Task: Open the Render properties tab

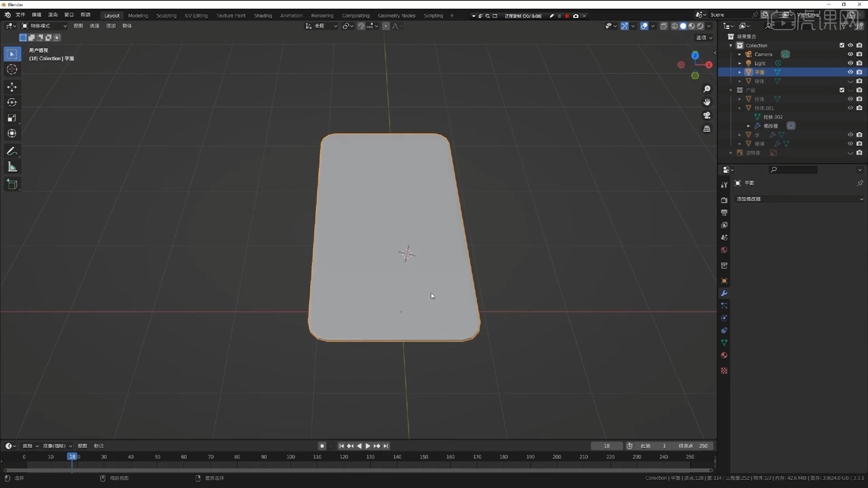Action: pos(724,200)
